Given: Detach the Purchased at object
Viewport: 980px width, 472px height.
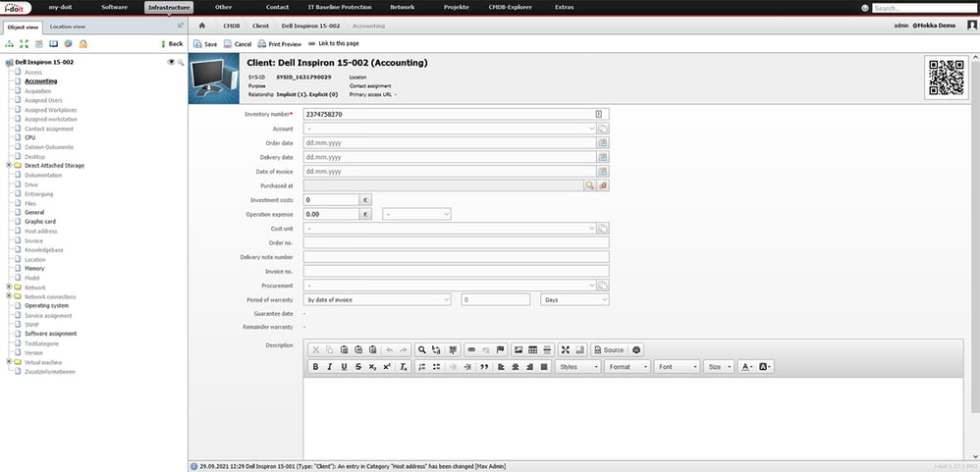Looking at the screenshot, I should [x=603, y=185].
